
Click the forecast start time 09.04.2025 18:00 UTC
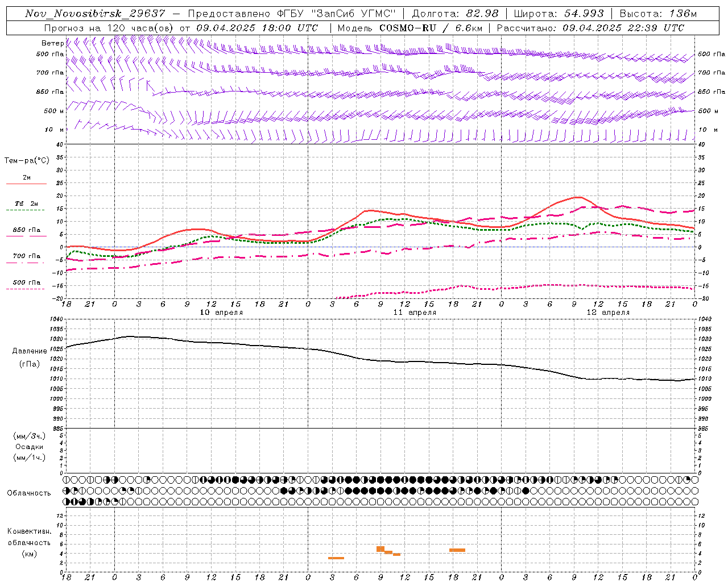tap(257, 28)
